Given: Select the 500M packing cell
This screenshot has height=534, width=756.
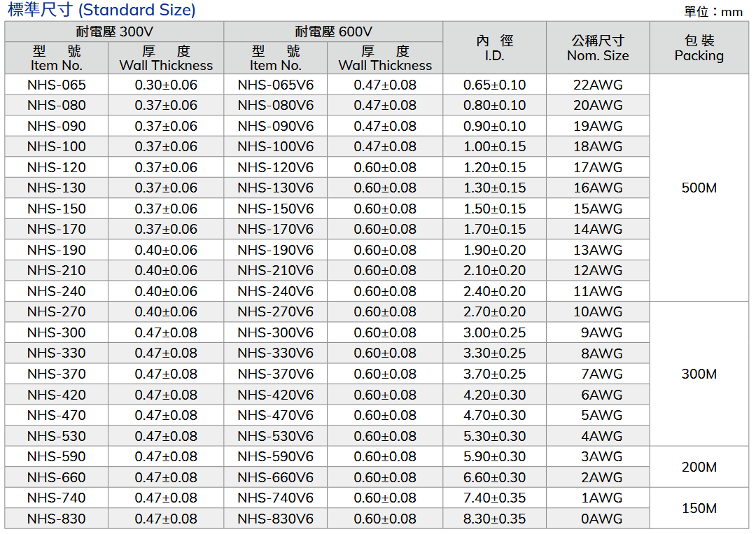Looking at the screenshot, I should pos(699,188).
